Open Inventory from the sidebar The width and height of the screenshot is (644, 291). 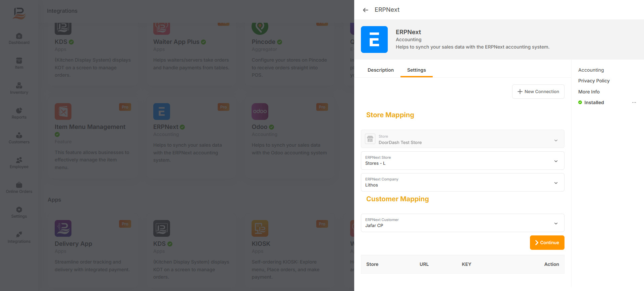[19, 88]
